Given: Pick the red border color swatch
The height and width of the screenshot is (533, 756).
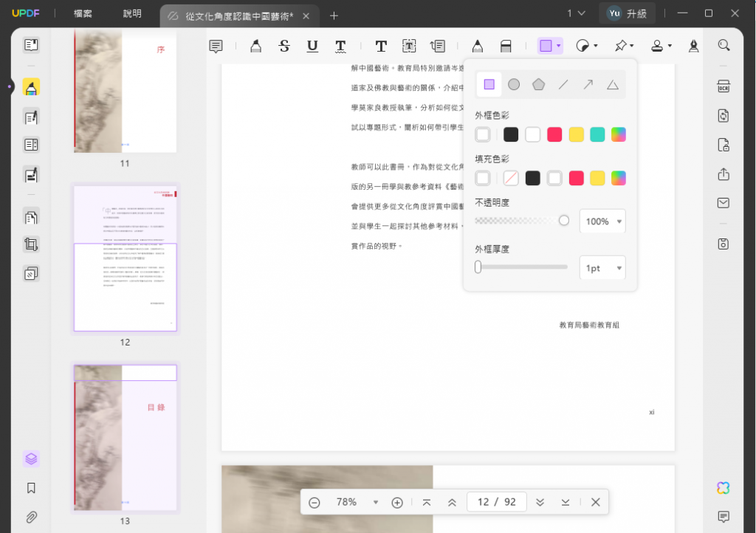Looking at the screenshot, I should tap(554, 134).
